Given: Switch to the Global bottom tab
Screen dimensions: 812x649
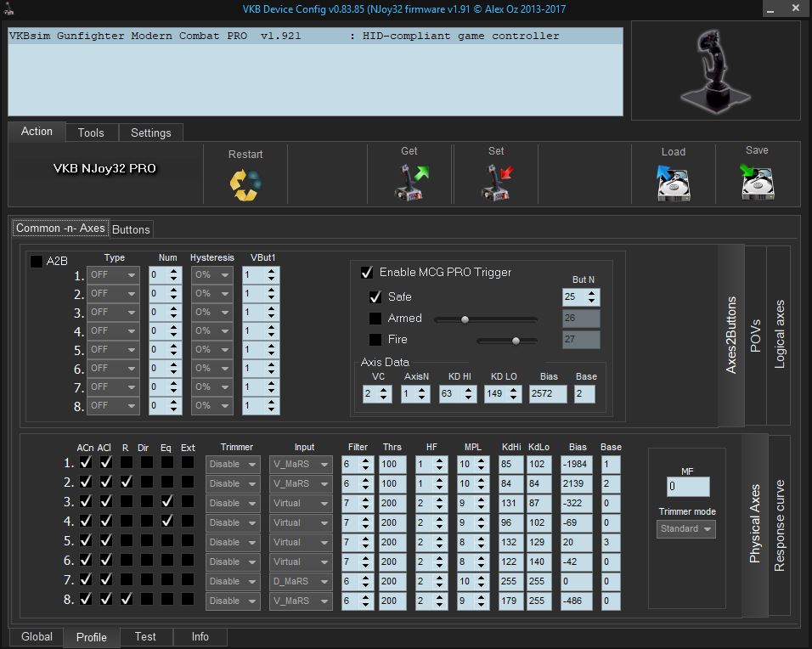Looking at the screenshot, I should (37, 637).
